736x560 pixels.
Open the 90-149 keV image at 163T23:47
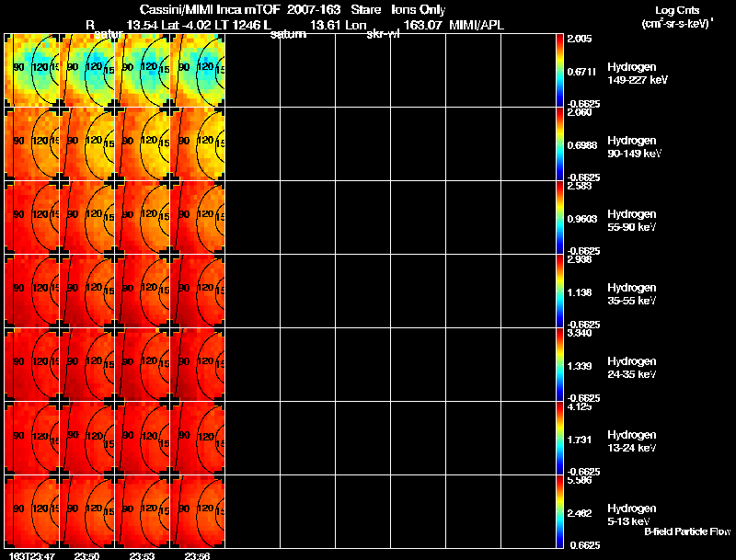pos(32,144)
